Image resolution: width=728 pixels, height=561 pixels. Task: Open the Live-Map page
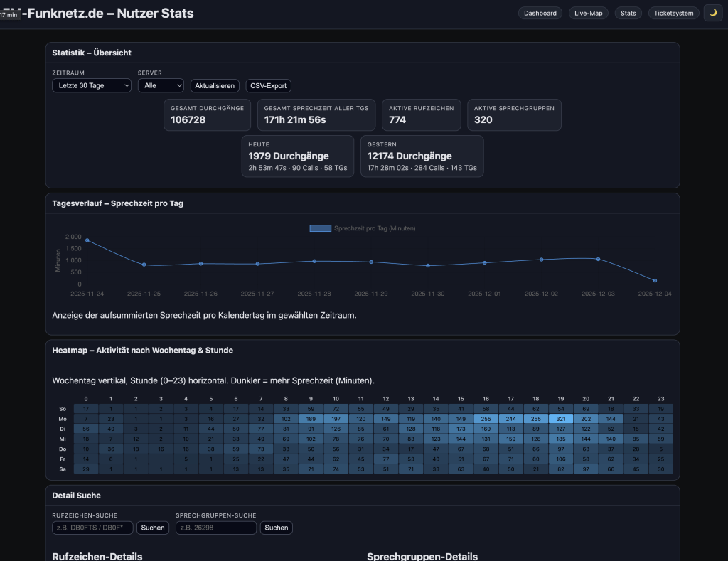click(589, 13)
